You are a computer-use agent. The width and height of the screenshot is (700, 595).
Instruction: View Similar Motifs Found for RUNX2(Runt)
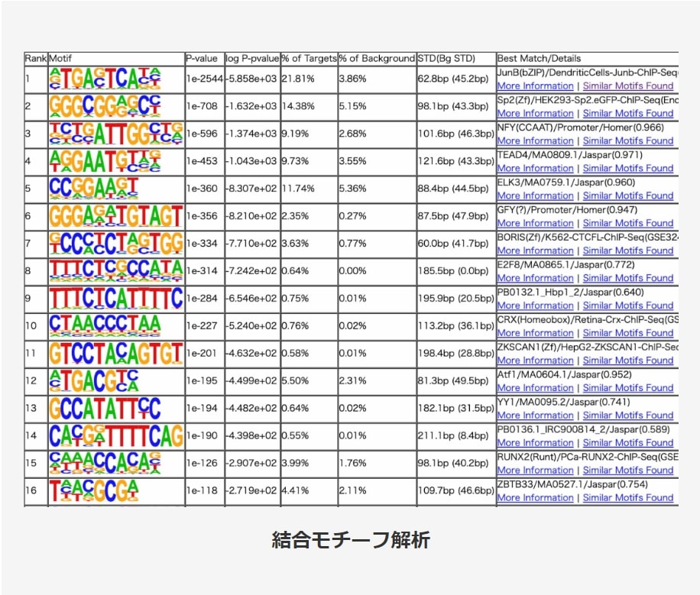(x=628, y=471)
